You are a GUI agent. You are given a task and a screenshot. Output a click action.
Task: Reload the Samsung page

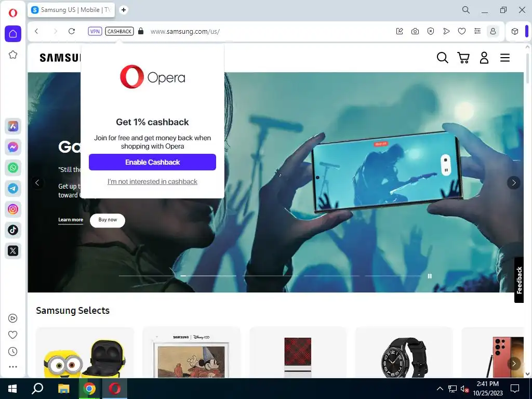(x=72, y=31)
